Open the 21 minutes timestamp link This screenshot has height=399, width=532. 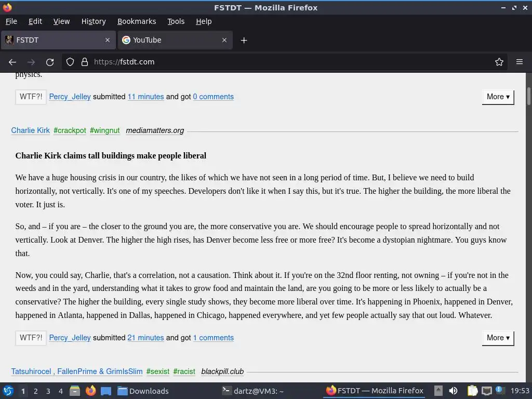[x=145, y=338]
